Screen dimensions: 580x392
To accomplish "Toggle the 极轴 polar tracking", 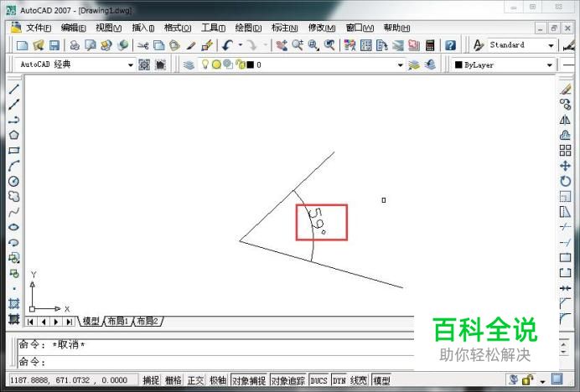I will [218, 380].
